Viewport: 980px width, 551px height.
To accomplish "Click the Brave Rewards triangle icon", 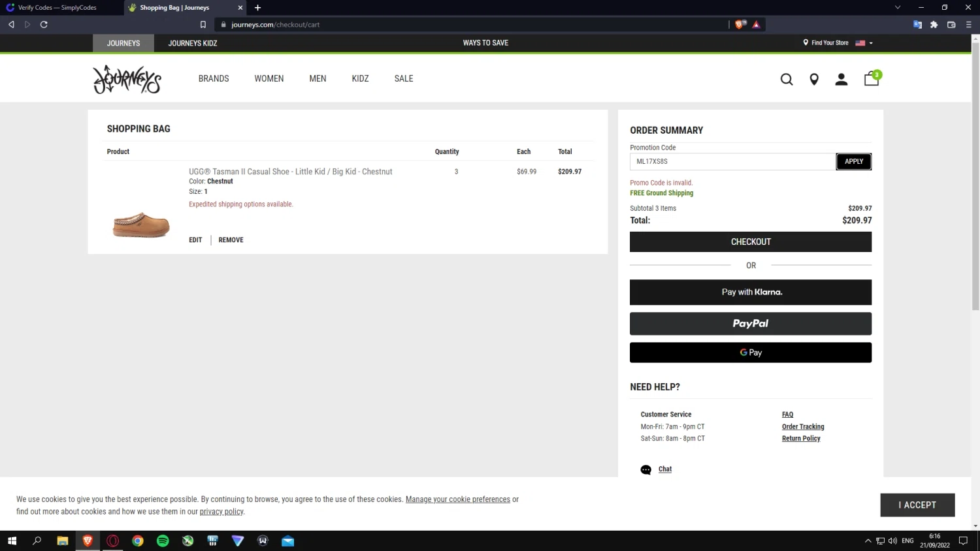I will 756,24.
